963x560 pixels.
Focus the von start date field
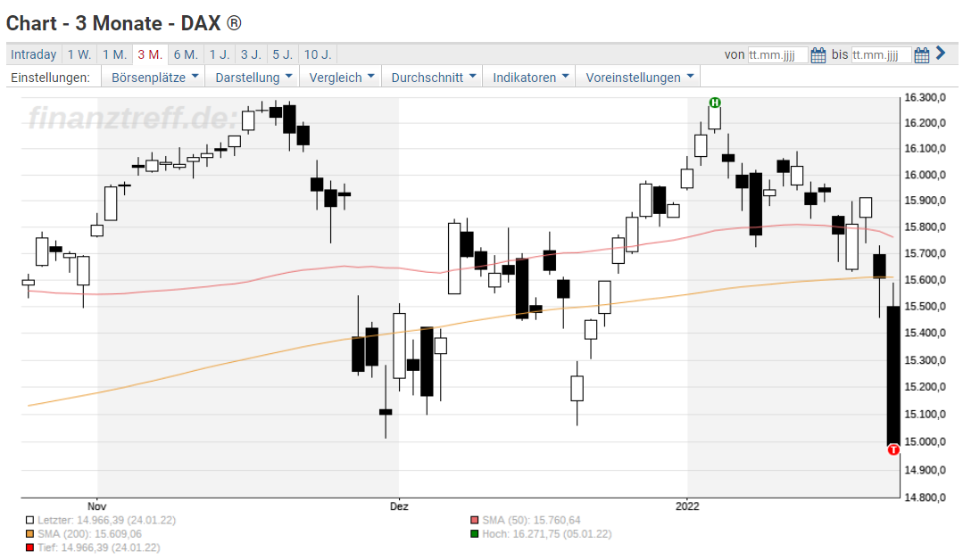pyautogui.click(x=777, y=55)
